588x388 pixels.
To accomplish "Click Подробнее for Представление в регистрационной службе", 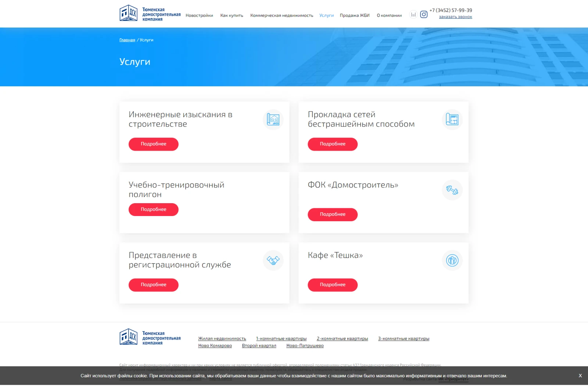I will coord(153,285).
